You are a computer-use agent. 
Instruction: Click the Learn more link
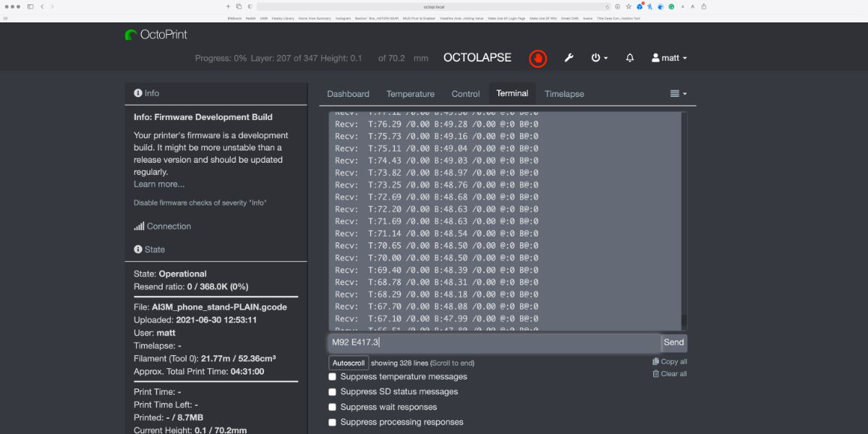click(x=158, y=184)
